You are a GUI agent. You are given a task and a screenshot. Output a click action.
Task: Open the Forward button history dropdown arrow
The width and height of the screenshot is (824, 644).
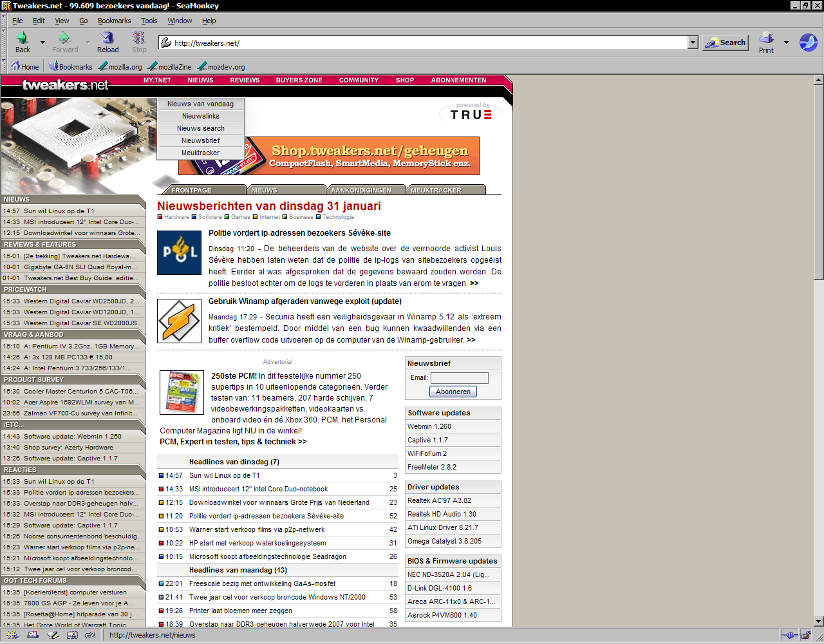[88, 43]
